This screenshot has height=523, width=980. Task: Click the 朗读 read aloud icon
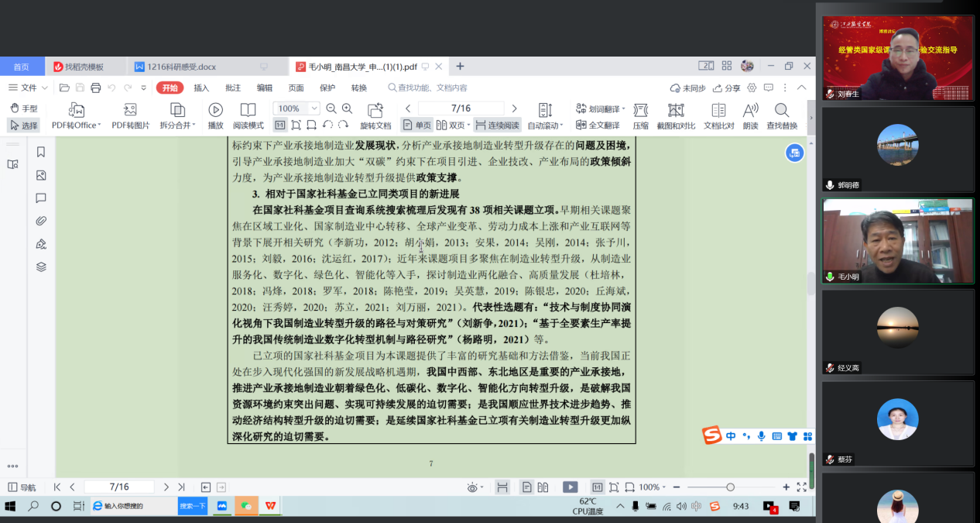750,116
